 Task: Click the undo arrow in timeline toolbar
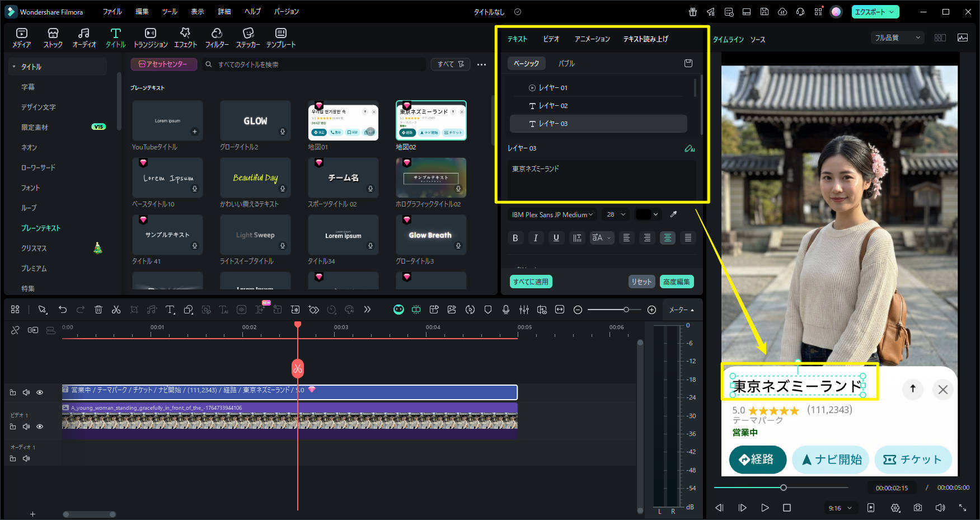tap(63, 310)
